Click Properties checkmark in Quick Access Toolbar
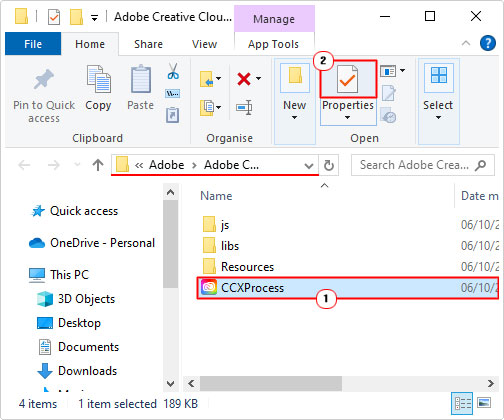 tap(54, 17)
